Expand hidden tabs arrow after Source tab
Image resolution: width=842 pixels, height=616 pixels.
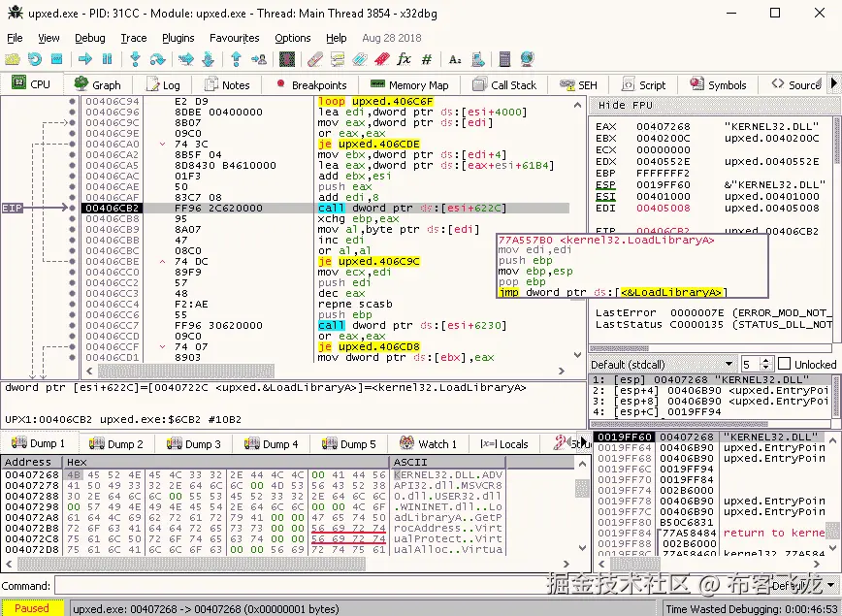point(833,85)
